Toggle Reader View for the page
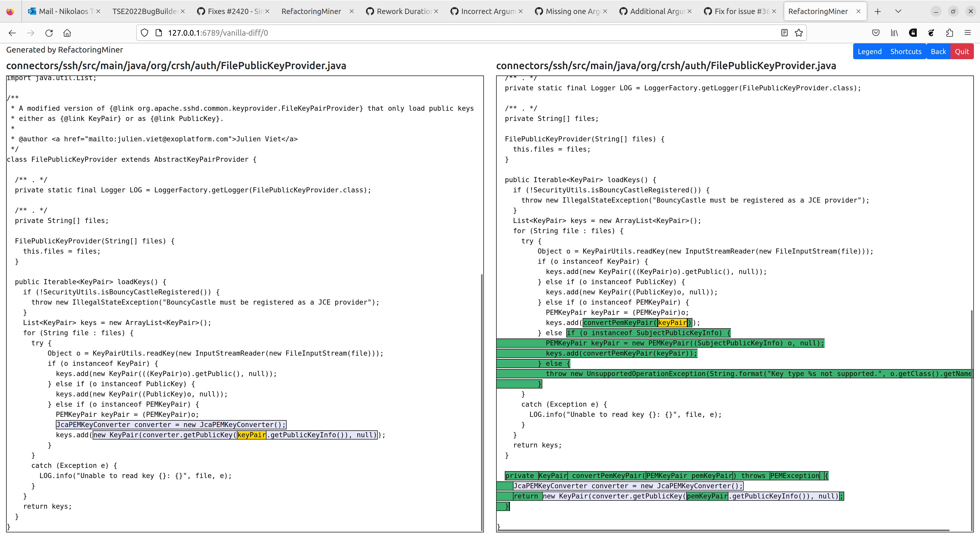 784,33
